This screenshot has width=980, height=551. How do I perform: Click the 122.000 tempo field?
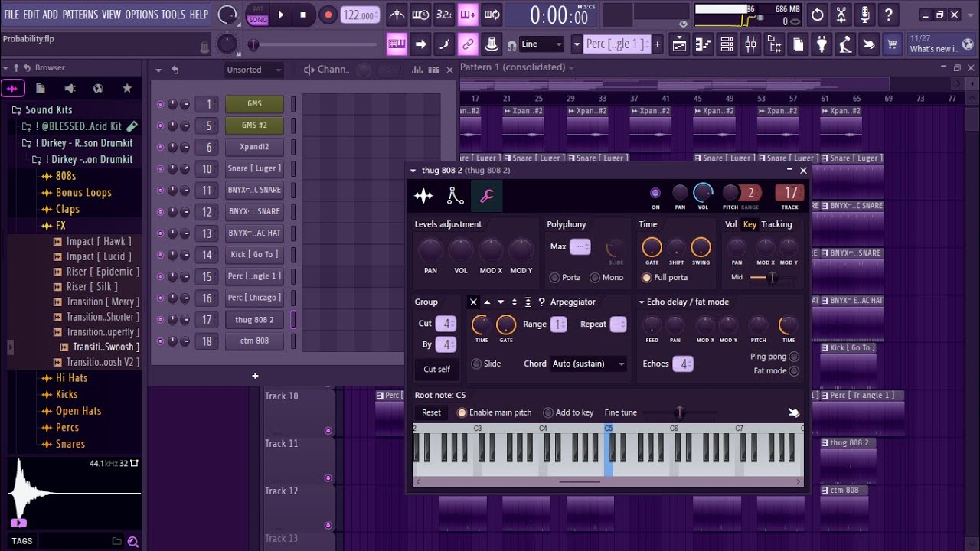[x=359, y=15]
